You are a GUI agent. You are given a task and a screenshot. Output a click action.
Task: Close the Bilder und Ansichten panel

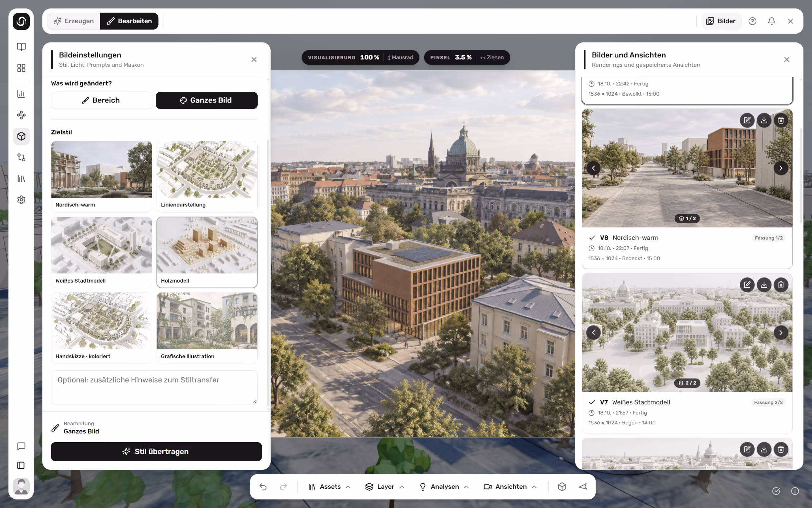pos(786,59)
